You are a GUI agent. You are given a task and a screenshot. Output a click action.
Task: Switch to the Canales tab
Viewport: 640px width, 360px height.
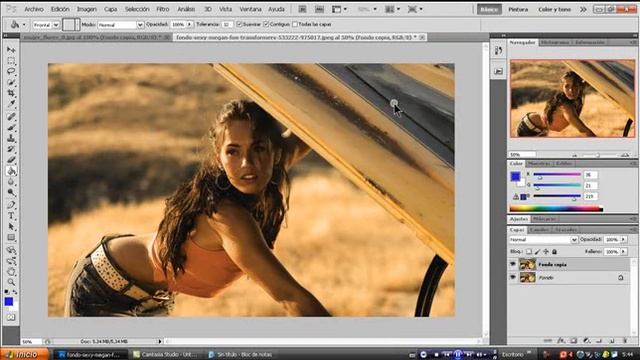pos(540,230)
